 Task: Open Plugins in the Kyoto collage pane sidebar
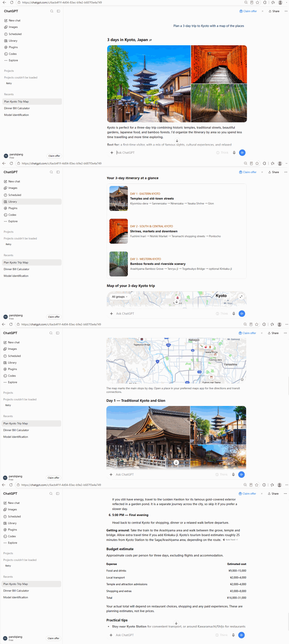[13, 47]
